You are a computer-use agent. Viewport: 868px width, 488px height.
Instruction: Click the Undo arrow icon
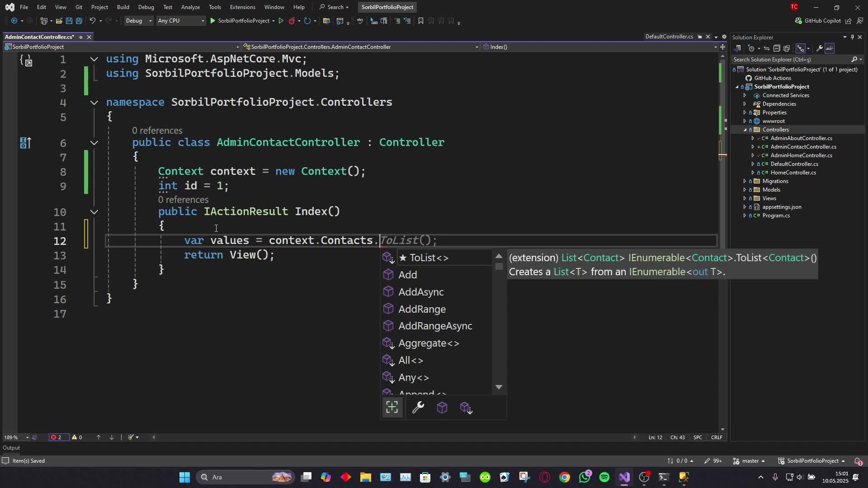pos(92,21)
